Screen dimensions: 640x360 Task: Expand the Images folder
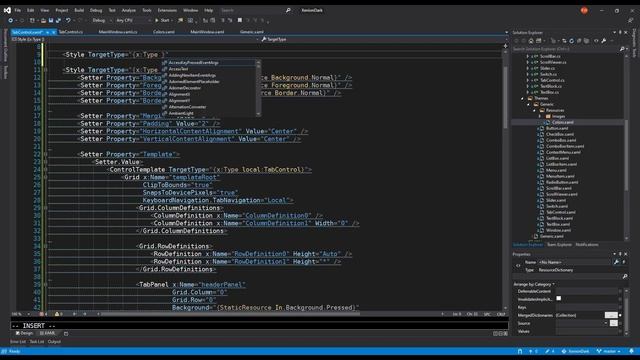coord(540,116)
